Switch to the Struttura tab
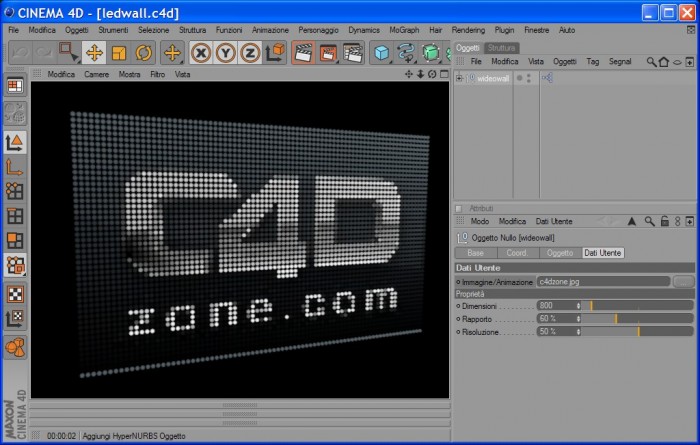The image size is (700, 445). tap(501, 48)
